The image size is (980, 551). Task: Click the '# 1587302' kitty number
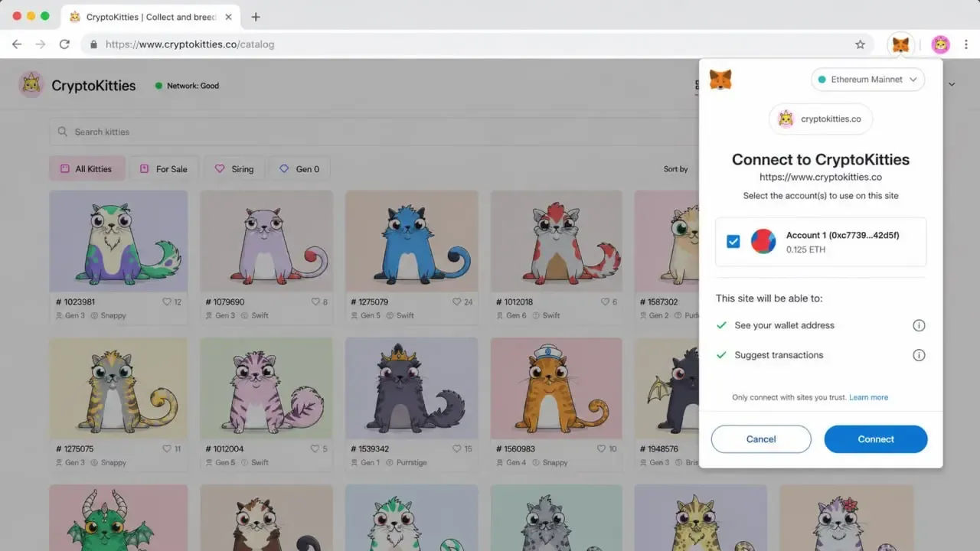(x=658, y=302)
